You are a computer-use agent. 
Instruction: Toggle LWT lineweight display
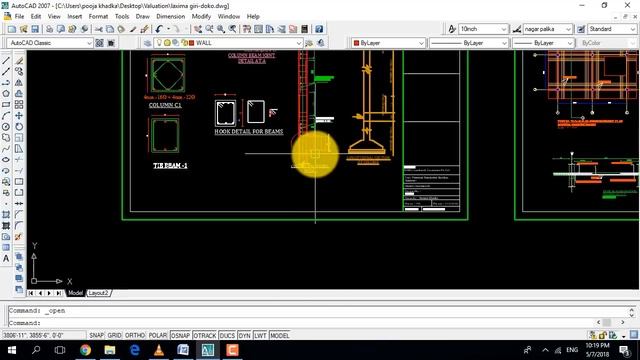tap(260, 336)
